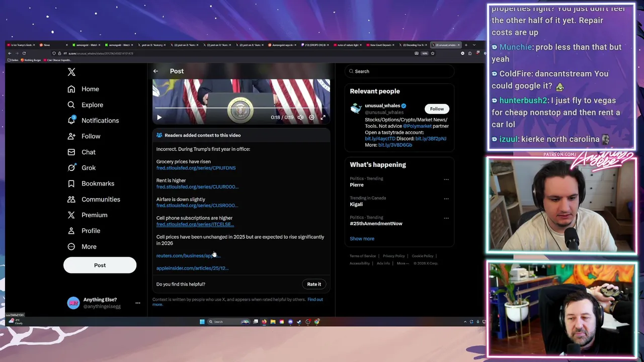Open the bit.ly/4aycITD link

point(380,138)
